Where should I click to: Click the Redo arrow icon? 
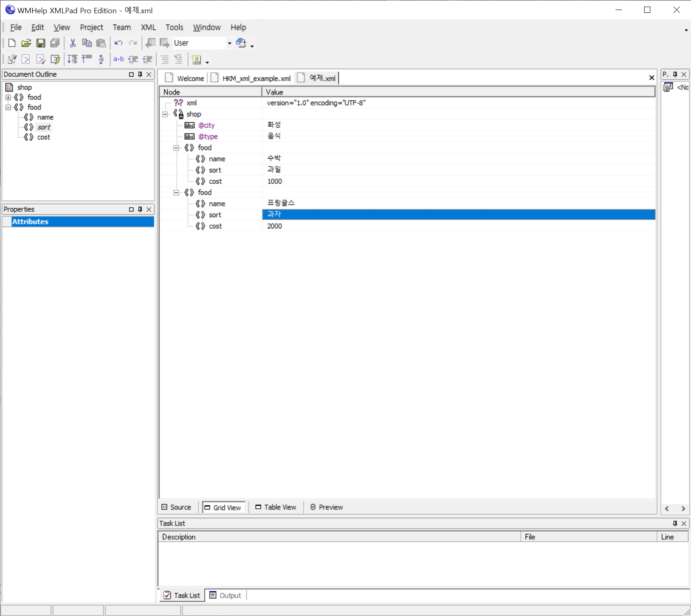pos(133,43)
